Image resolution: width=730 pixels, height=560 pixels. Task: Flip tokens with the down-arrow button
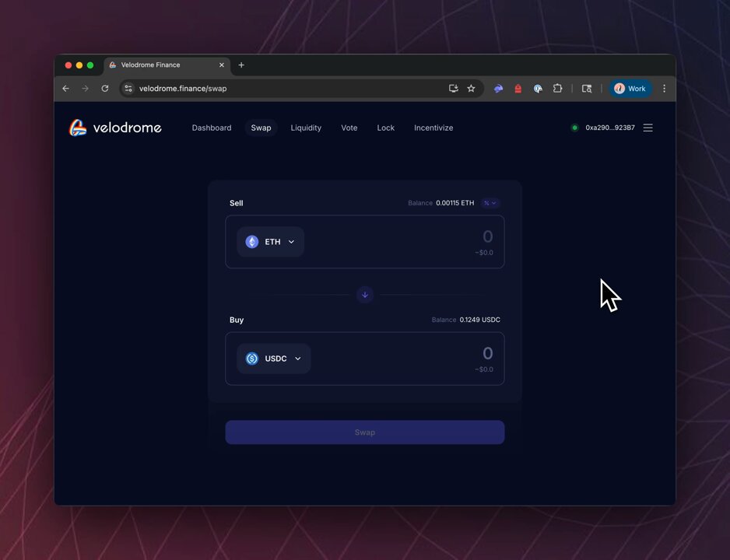364,295
